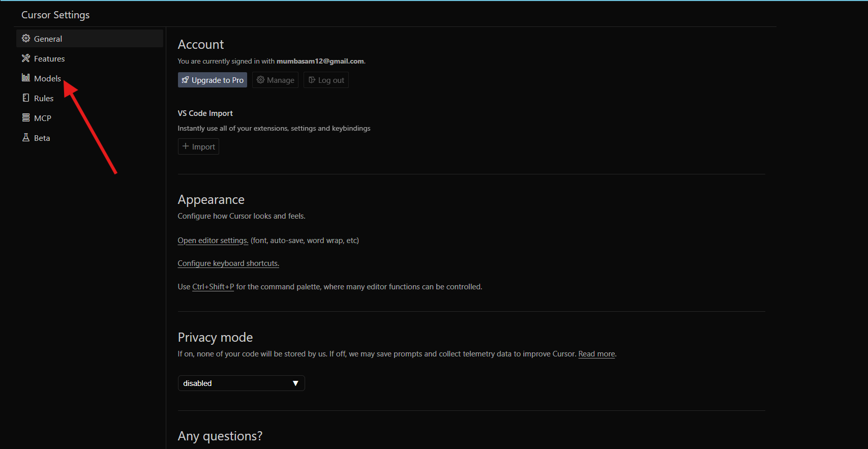Go to the Rules settings tab
868x449 pixels.
coord(89,98)
